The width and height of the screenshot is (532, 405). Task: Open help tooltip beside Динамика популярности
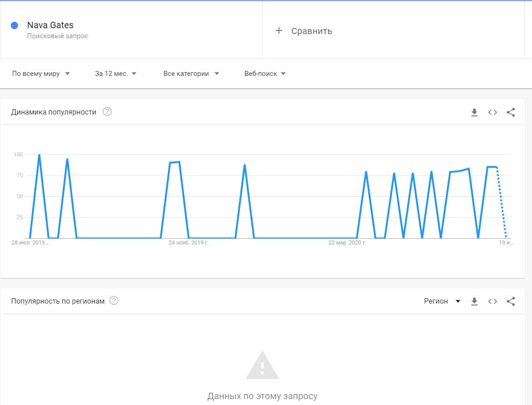tap(107, 112)
